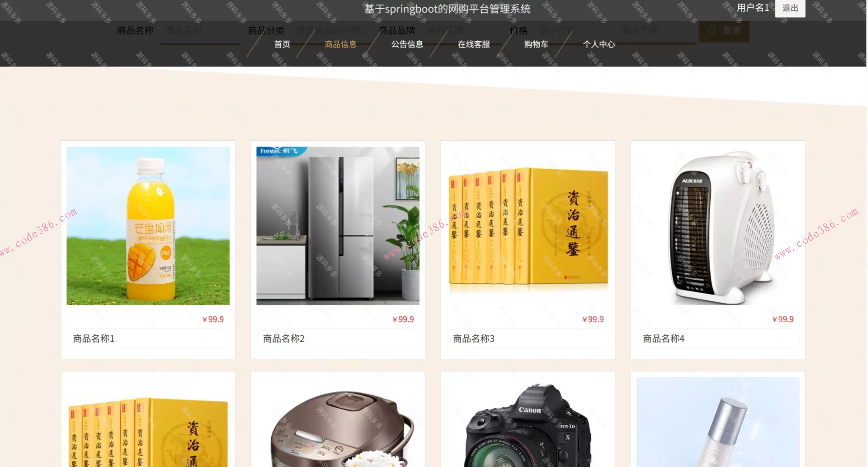The height and width of the screenshot is (467, 868).
Task: Click the Frestec refrigerator product image
Action: point(338,225)
